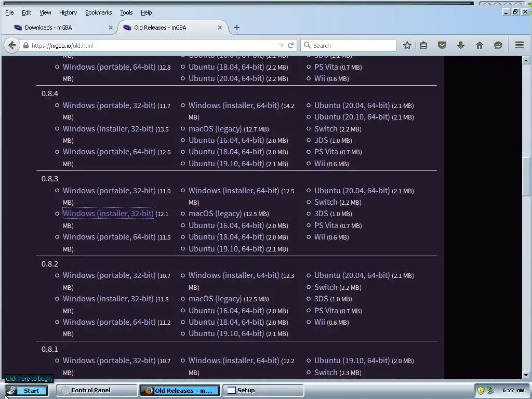This screenshot has width=532, height=399.
Task: Click the vertical scrollbar thumb
Action: click(526, 177)
